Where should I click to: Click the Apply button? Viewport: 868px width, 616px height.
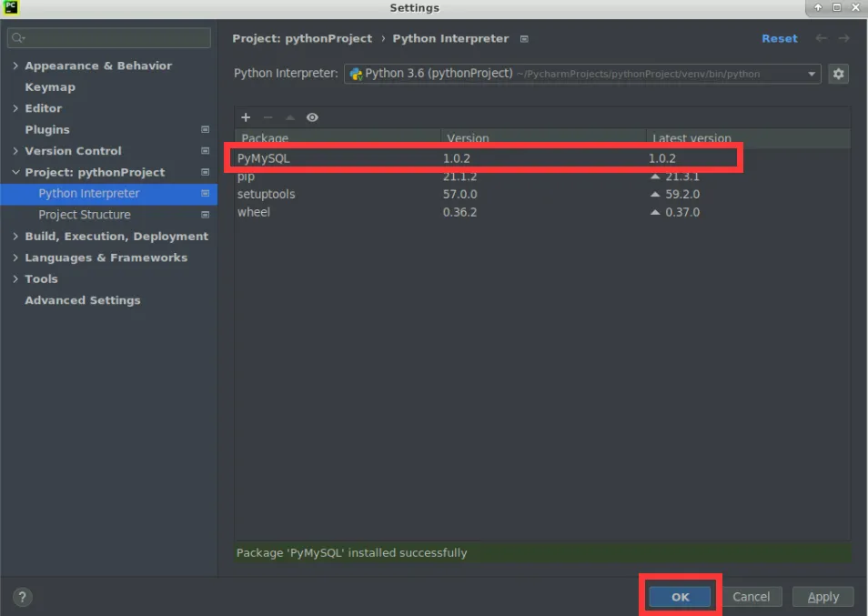823,597
